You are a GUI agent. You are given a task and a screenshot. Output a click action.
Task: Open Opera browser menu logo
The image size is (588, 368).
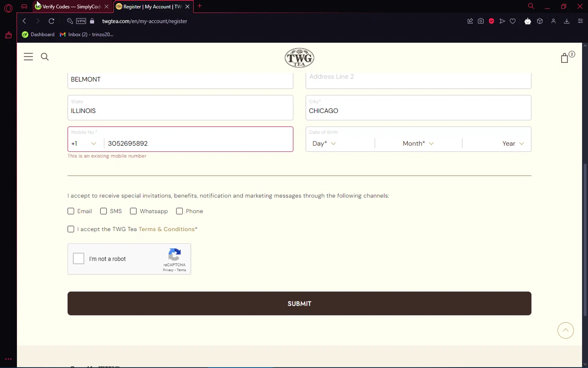pyautogui.click(x=8, y=8)
